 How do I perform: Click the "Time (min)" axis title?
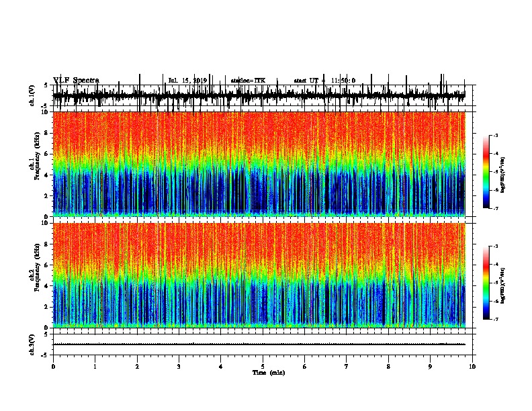click(x=269, y=373)
